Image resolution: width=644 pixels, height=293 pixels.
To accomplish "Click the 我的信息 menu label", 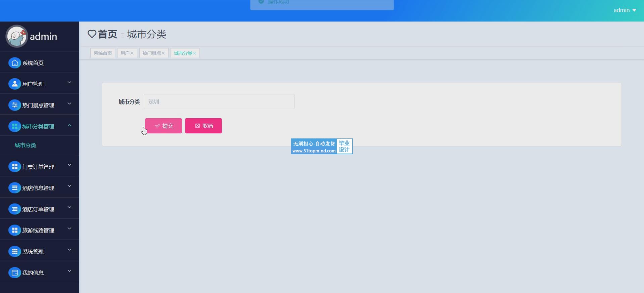I will 33,273.
